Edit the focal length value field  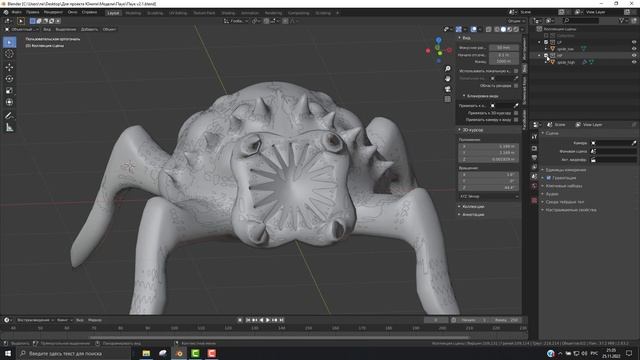pyautogui.click(x=504, y=48)
